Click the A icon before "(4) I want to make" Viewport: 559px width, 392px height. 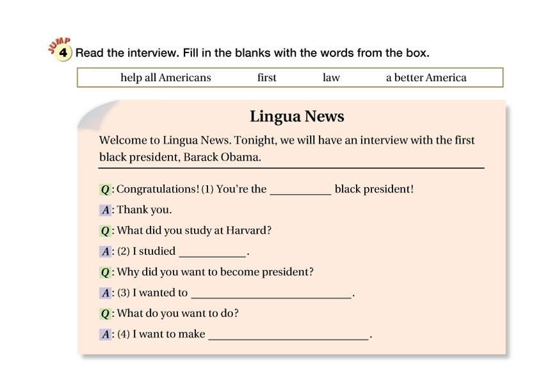[105, 334]
